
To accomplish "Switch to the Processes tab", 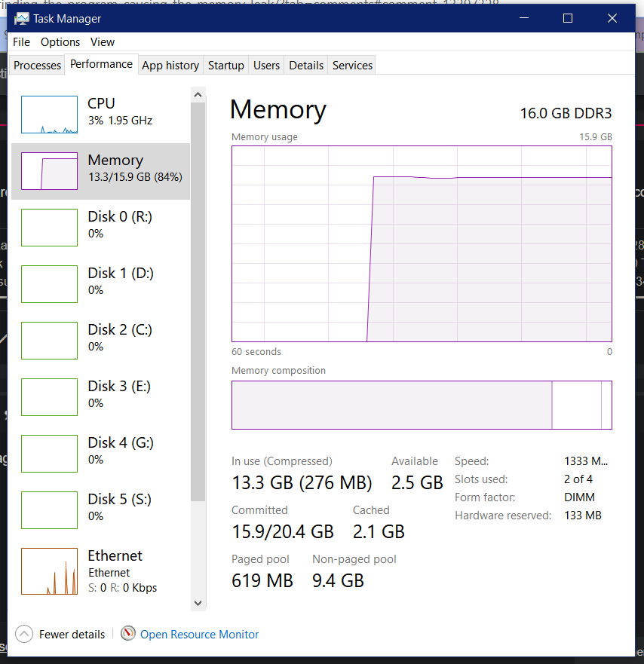I will click(37, 66).
